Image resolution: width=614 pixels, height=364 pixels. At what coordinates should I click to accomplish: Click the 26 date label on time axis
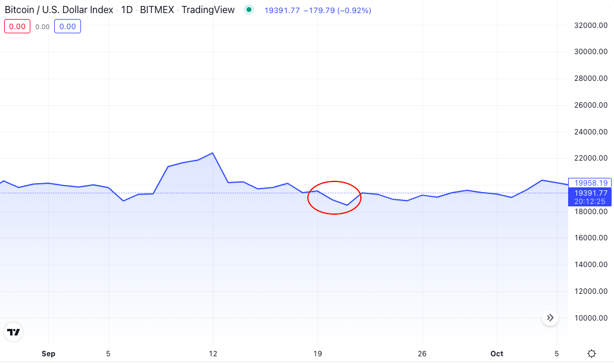point(422,353)
